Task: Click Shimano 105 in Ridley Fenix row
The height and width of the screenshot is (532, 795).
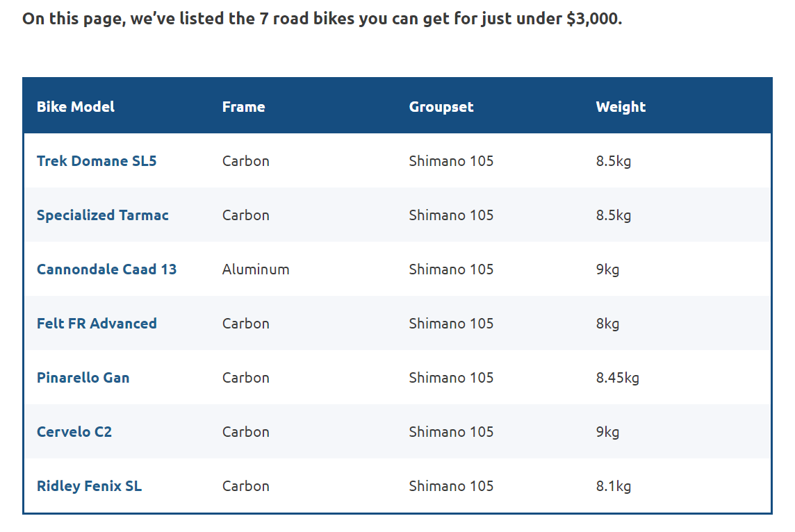Action: 451,486
